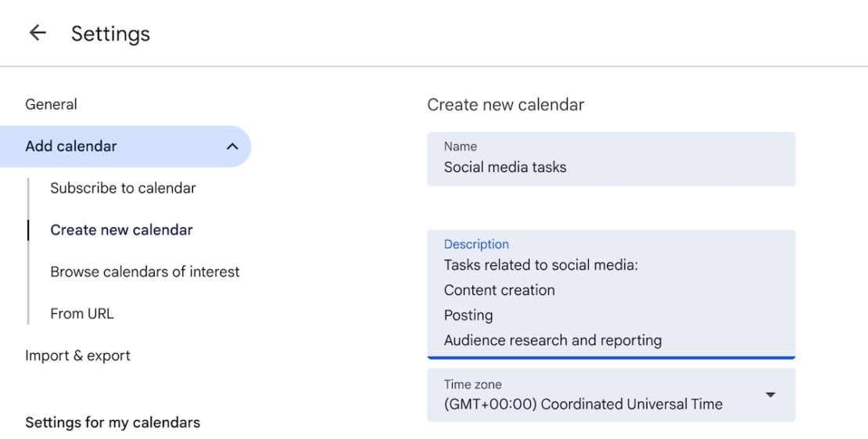Click the Settings for my calendars heading

point(113,423)
